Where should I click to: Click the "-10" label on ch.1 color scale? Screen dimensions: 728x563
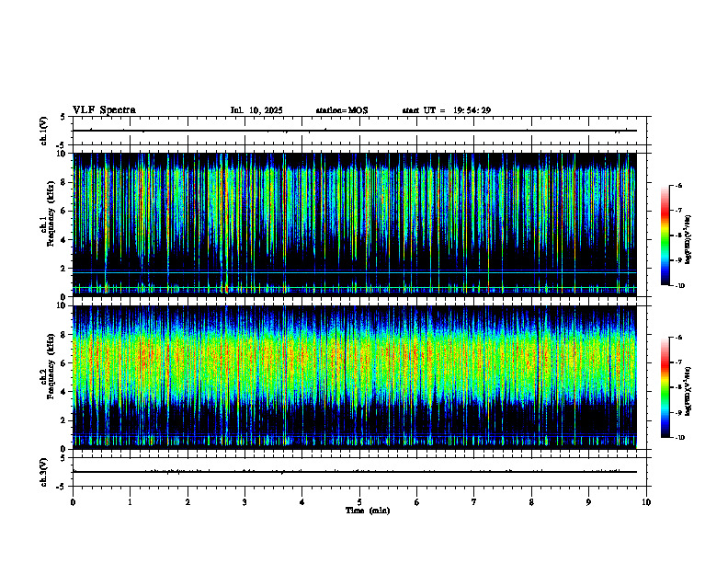tap(678, 285)
